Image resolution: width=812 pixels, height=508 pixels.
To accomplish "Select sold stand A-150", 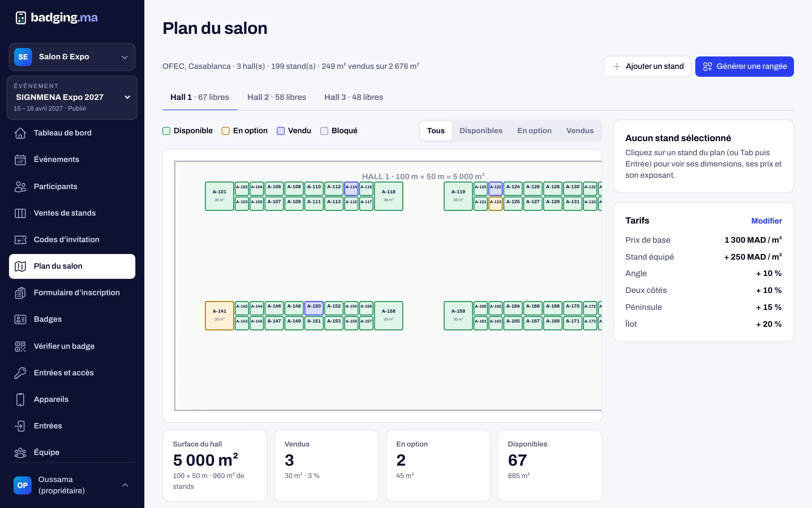I will [x=314, y=308].
